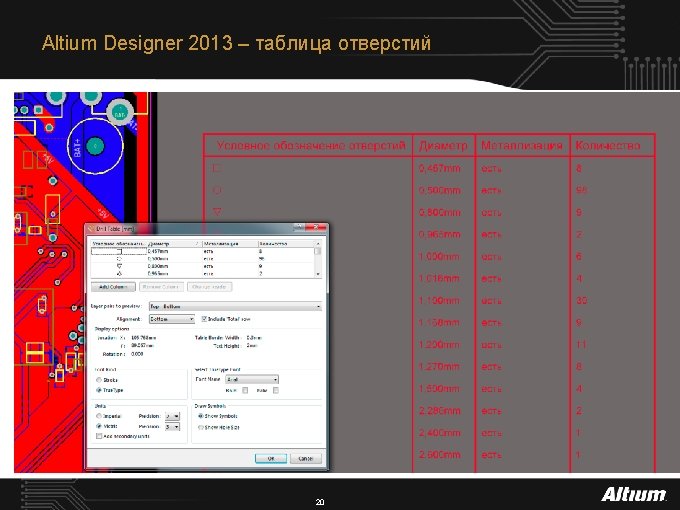Click the '0.457mm' cell in large table
680x510 pixels.
click(x=439, y=168)
